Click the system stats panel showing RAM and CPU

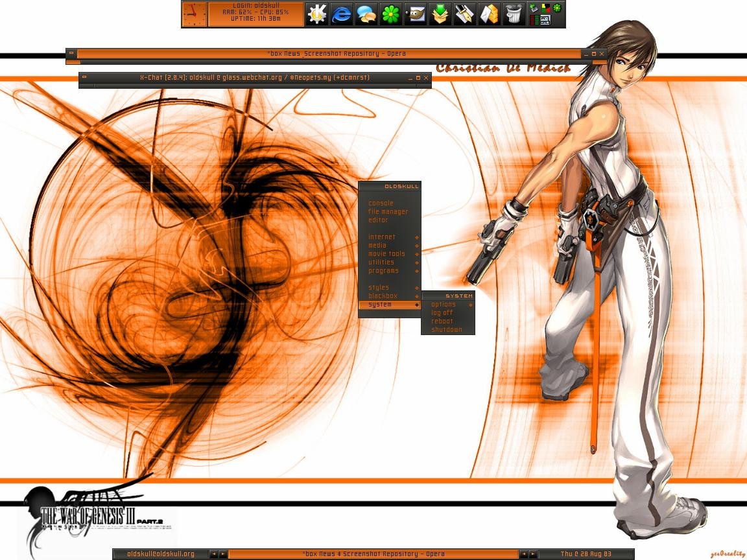(256, 14)
